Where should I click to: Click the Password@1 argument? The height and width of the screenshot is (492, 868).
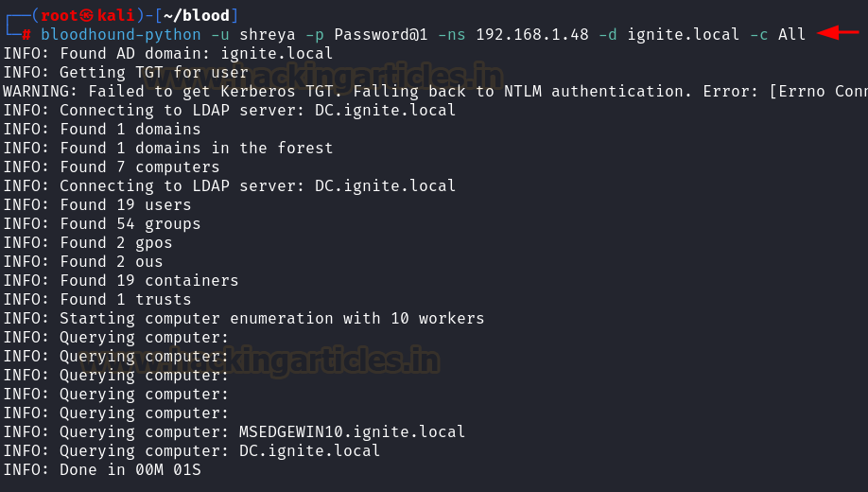tap(381, 34)
